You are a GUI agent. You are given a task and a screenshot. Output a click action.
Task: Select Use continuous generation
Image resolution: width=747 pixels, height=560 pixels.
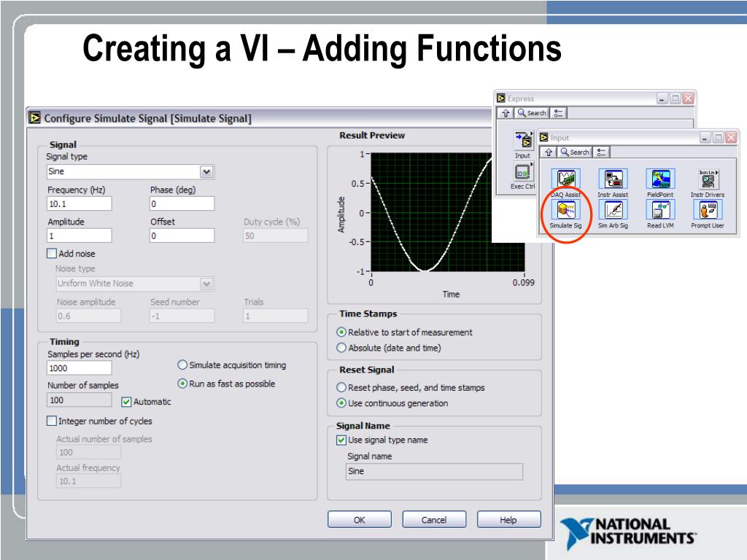point(341,402)
